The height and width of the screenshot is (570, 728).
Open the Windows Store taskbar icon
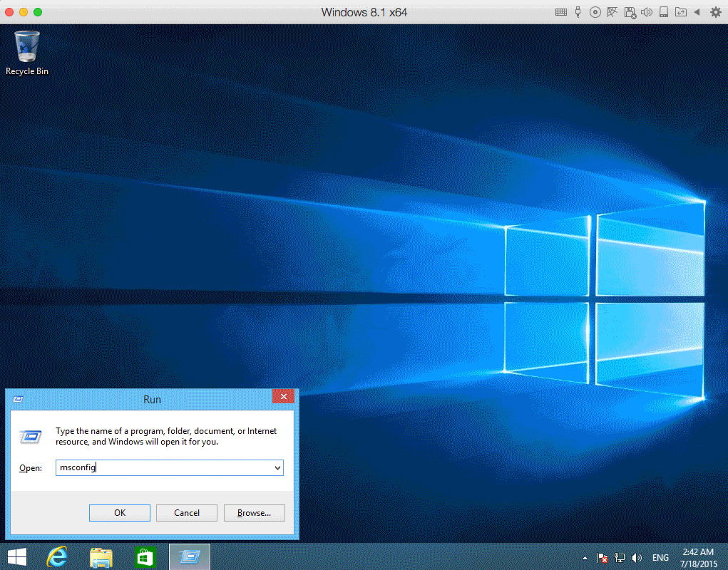coord(145,557)
